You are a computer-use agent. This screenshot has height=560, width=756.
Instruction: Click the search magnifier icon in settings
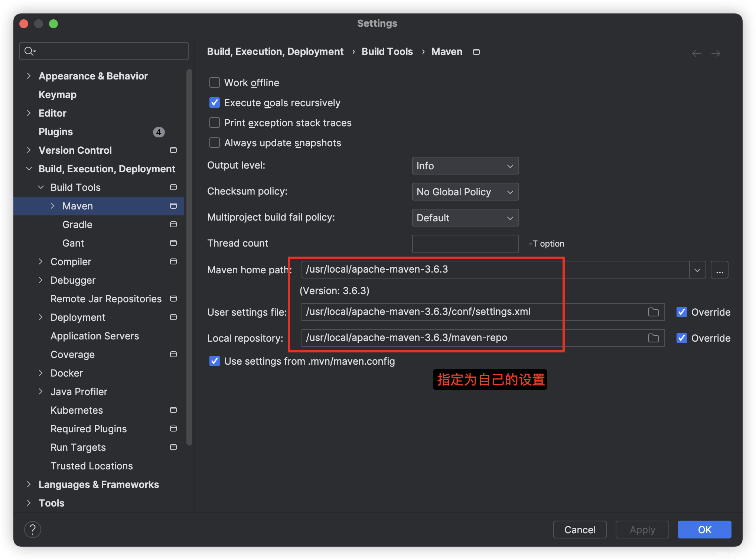[29, 51]
